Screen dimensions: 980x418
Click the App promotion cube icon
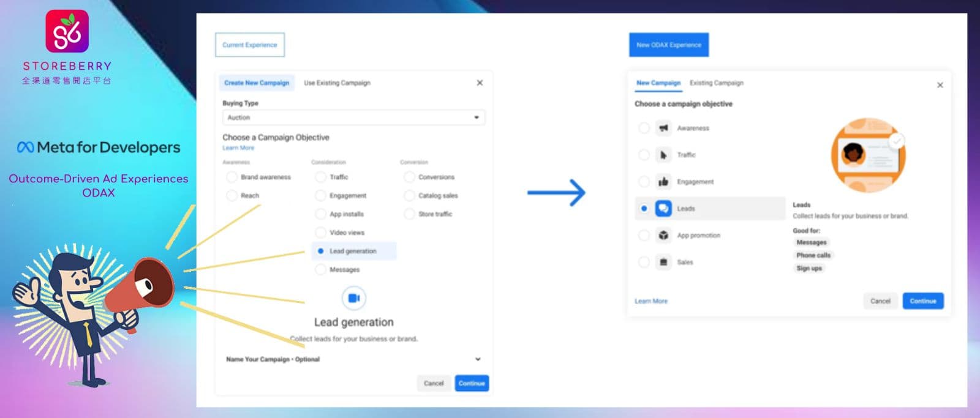[x=663, y=235]
